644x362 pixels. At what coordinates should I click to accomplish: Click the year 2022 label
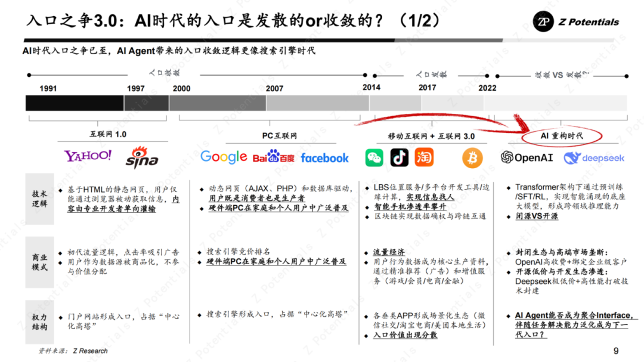(x=488, y=88)
